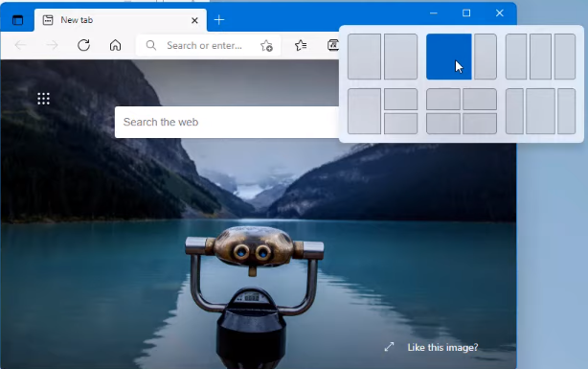Snap to right third of three-column layout
This screenshot has height=369, width=588.
[565, 57]
